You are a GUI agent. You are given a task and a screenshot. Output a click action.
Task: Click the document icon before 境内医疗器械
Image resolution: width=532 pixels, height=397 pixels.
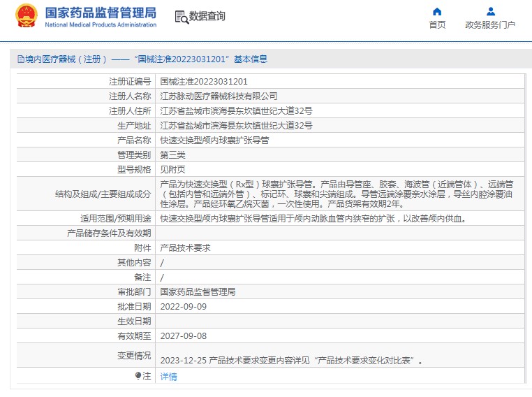21,59
